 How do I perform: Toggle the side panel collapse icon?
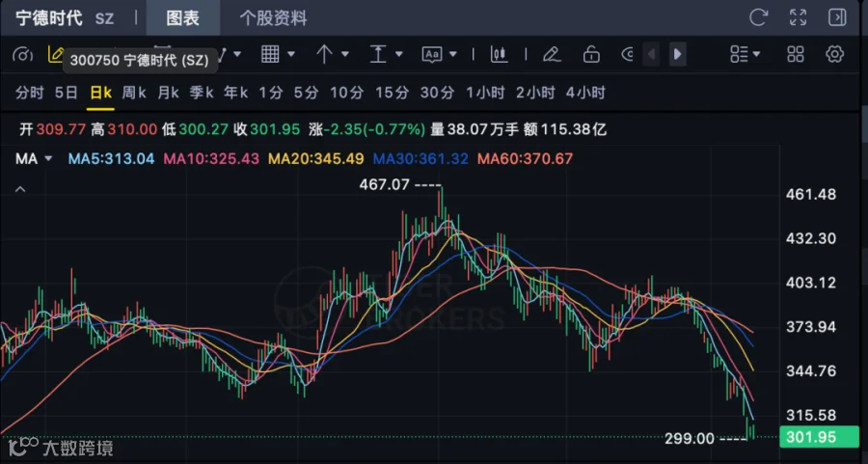point(837,17)
